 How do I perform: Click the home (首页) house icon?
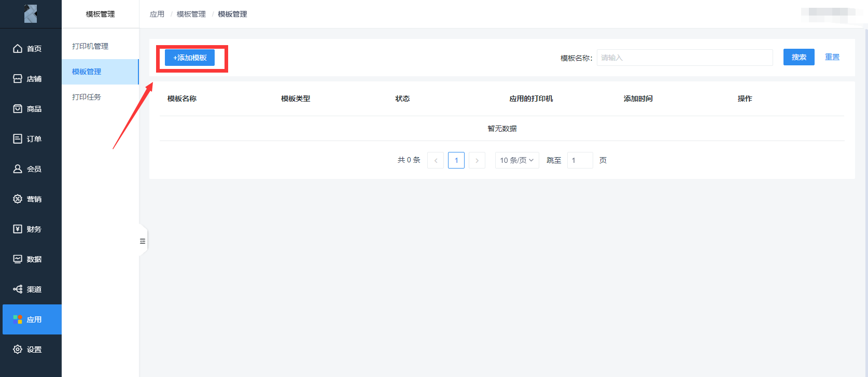pyautogui.click(x=18, y=49)
